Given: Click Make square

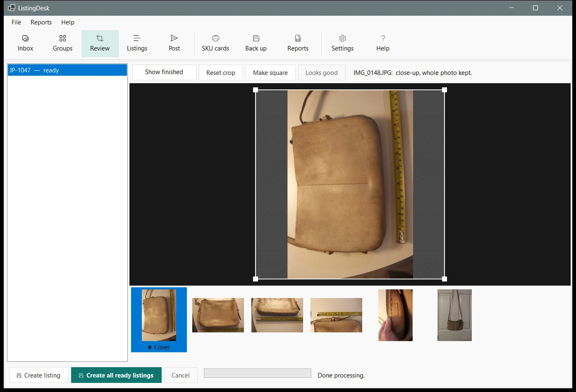Looking at the screenshot, I should [270, 72].
